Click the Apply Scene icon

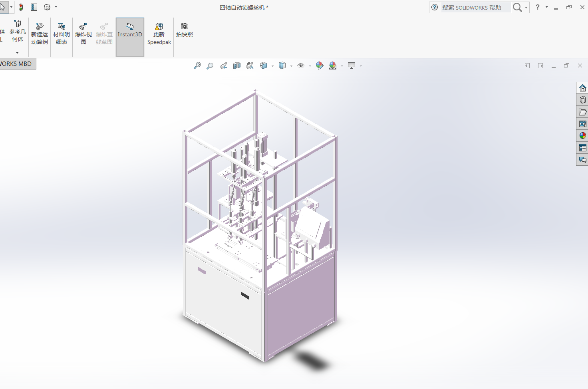(x=333, y=66)
